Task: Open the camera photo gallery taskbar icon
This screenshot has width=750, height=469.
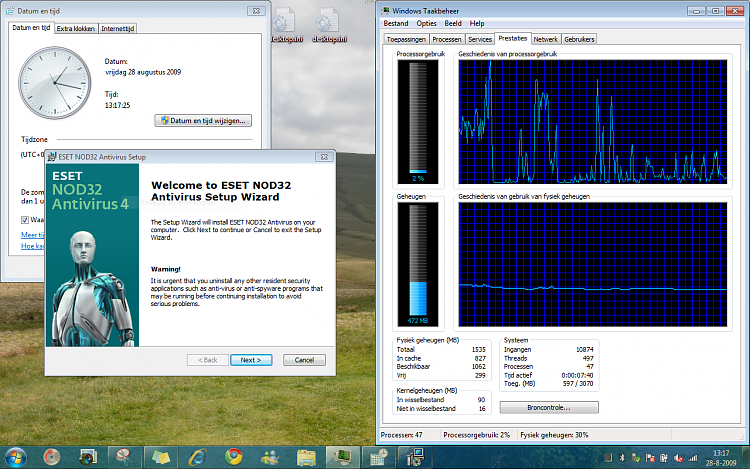Action: click(x=88, y=458)
